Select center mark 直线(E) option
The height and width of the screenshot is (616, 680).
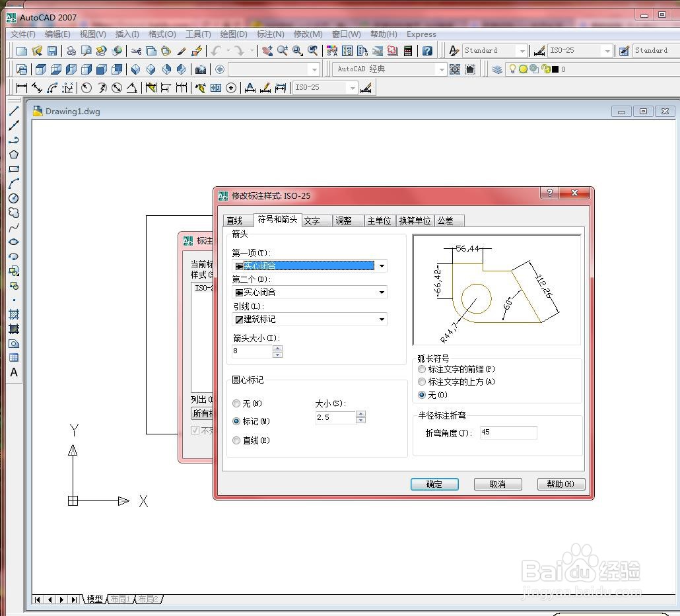tap(236, 440)
